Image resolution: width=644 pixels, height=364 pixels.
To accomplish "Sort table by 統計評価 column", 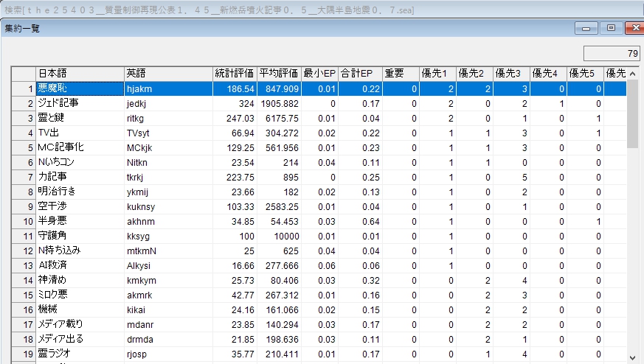I will (235, 73).
